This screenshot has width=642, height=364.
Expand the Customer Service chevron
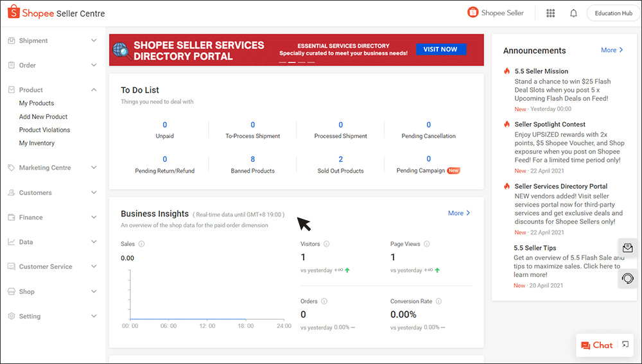click(x=94, y=266)
